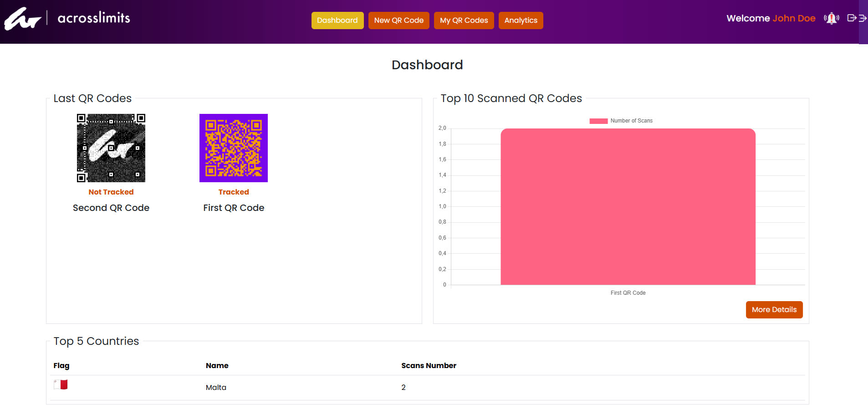
Task: Click the More Details button
Action: [x=774, y=310]
